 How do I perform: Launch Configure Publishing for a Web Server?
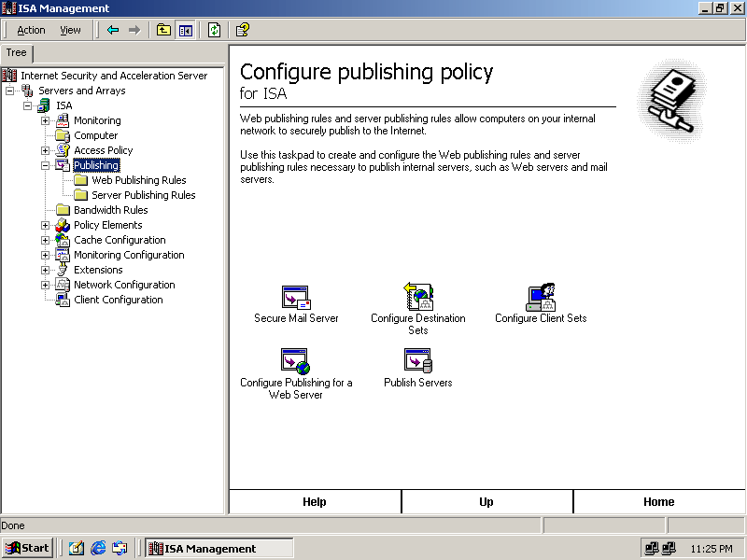tap(295, 361)
